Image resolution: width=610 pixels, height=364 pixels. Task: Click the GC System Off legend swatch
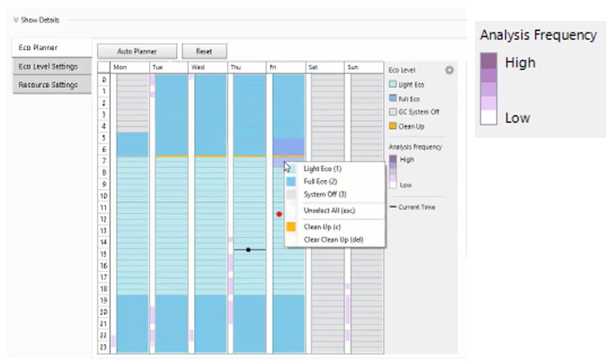pos(393,112)
